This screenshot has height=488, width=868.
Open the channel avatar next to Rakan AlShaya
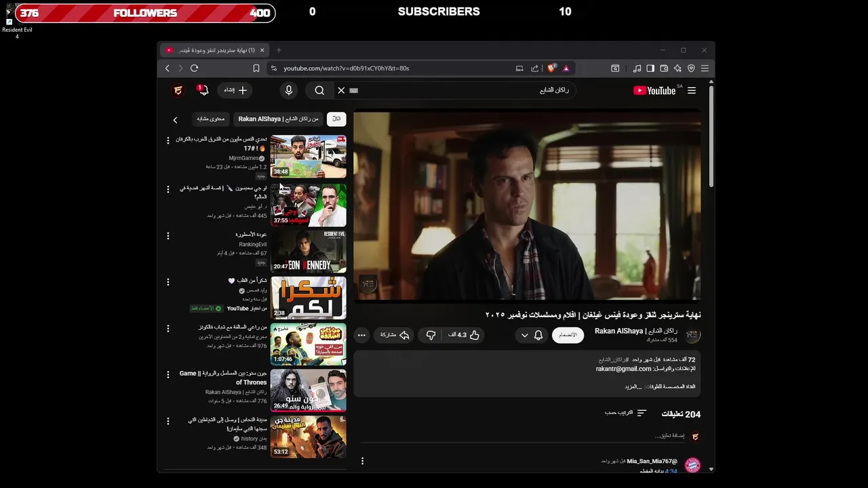(x=692, y=335)
